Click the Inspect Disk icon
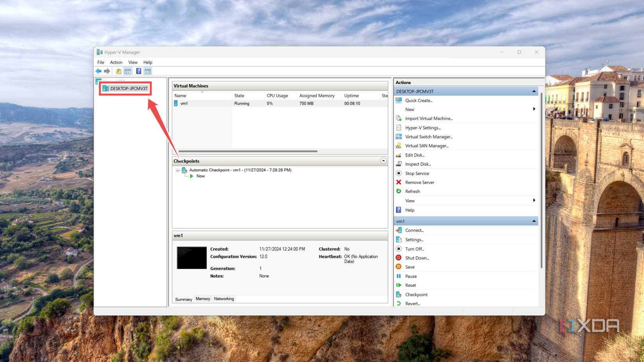 click(x=398, y=164)
